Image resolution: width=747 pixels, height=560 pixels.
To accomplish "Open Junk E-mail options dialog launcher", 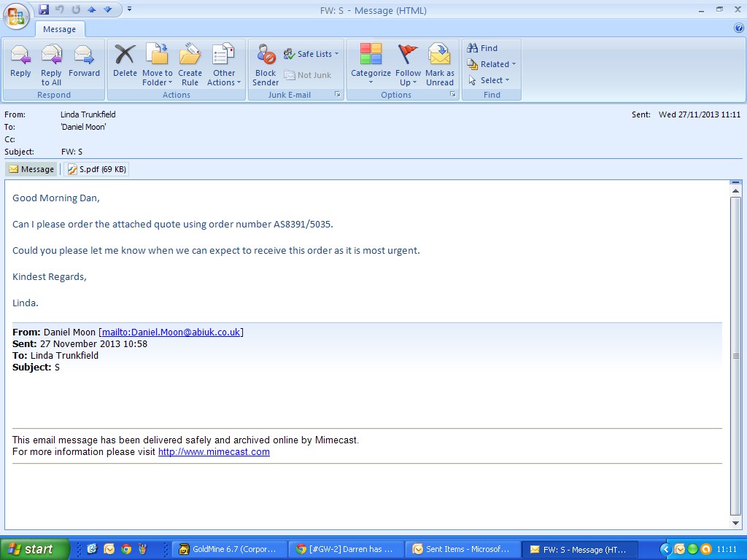I will [x=337, y=94].
